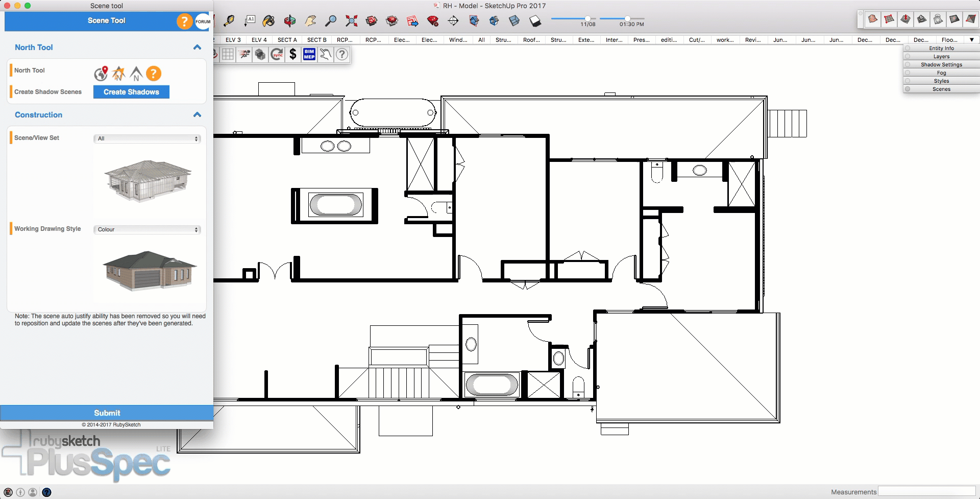
Task: Switch to the SECT A scene tab
Action: 287,40
